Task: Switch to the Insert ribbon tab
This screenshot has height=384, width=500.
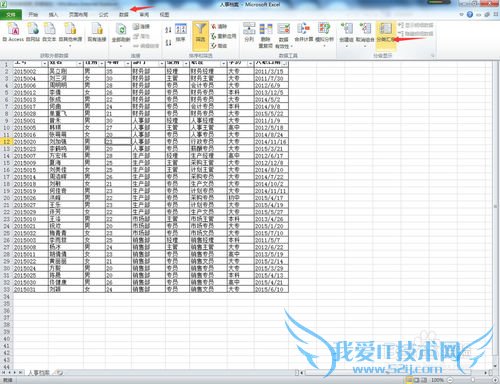Action: [x=53, y=15]
